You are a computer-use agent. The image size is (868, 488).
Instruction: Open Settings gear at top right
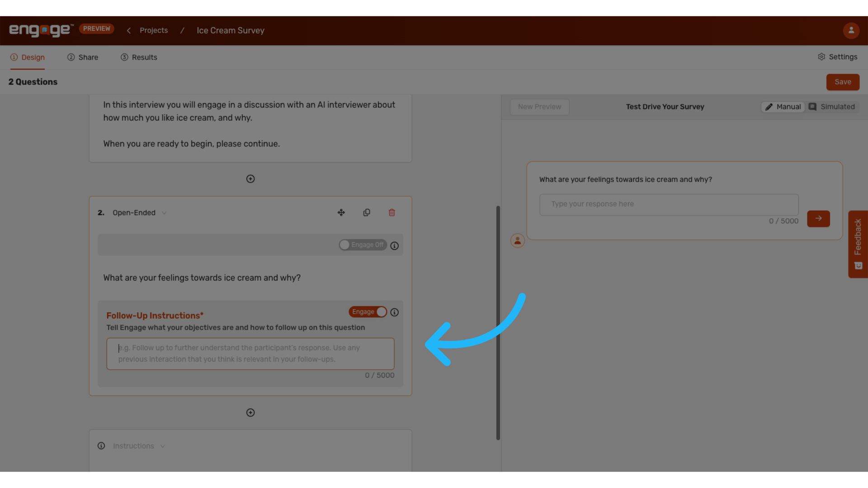click(x=837, y=57)
